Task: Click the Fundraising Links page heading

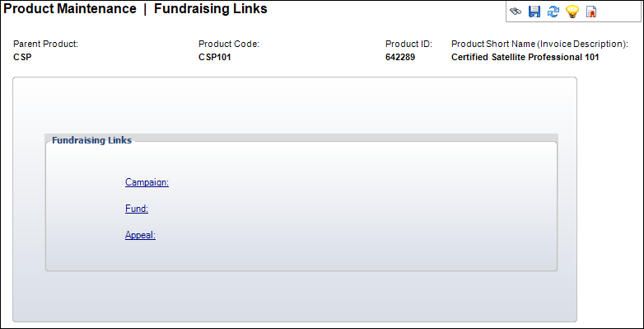Action: (x=211, y=8)
